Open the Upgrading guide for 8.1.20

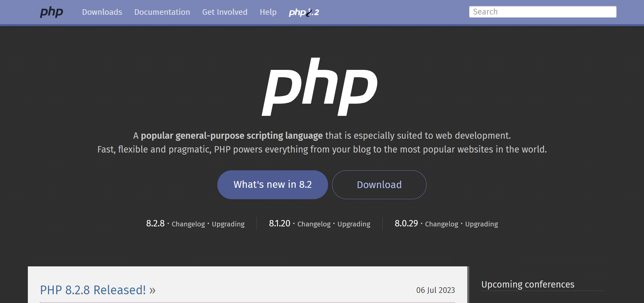pos(354,224)
